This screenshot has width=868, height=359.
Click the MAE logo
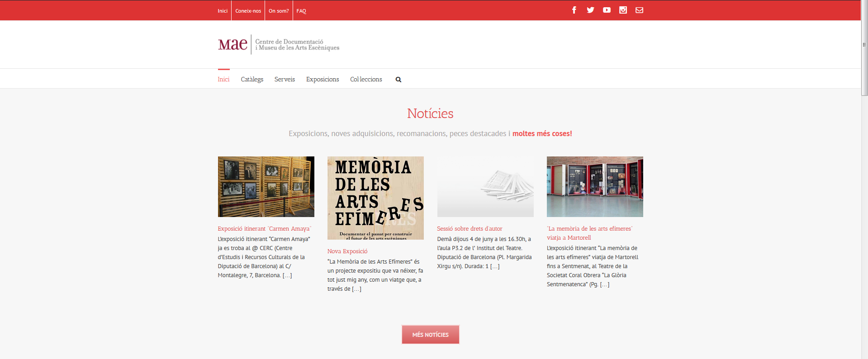[x=279, y=44]
